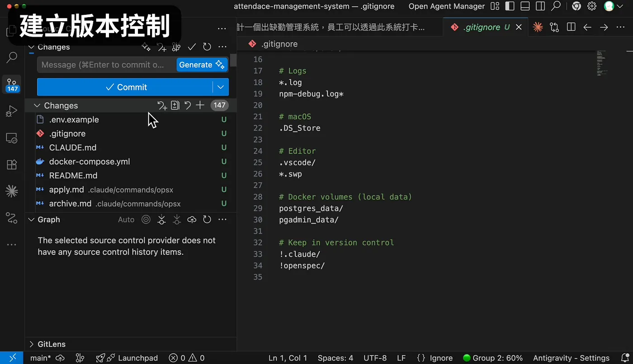Click the main* branch in status bar
This screenshot has height=364, width=633.
pyautogui.click(x=41, y=358)
